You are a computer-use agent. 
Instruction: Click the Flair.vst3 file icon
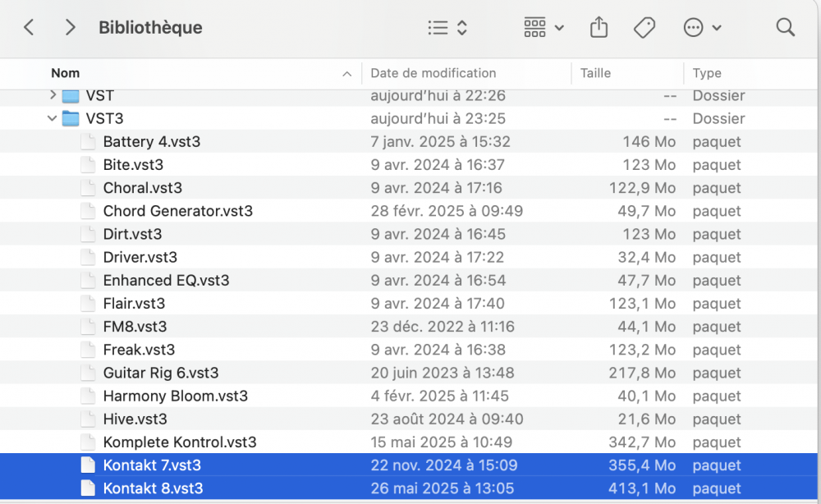(x=88, y=303)
